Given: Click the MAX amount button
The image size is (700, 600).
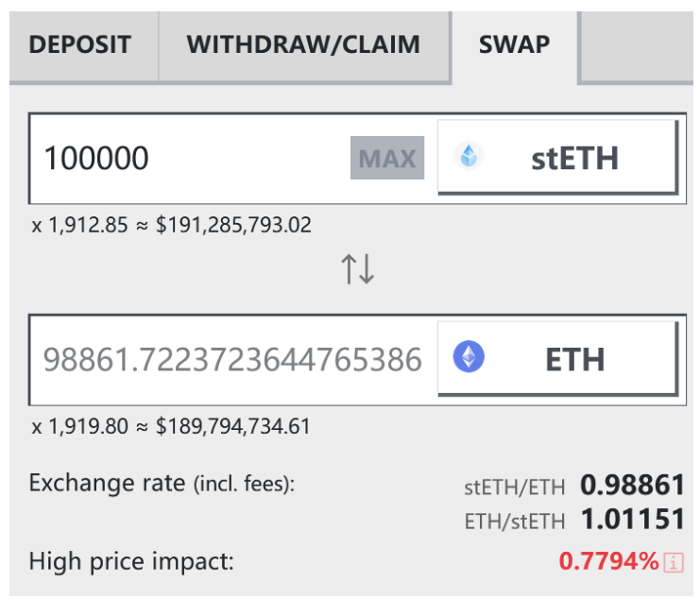Looking at the screenshot, I should (387, 158).
